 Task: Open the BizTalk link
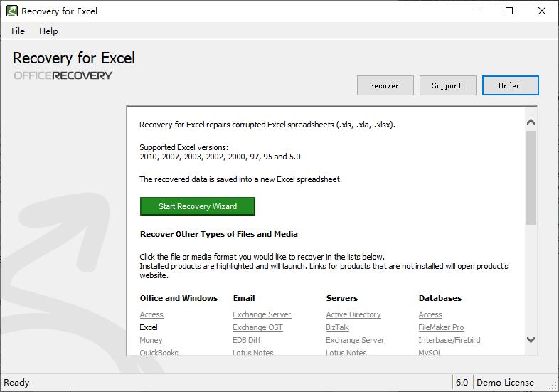click(x=337, y=327)
